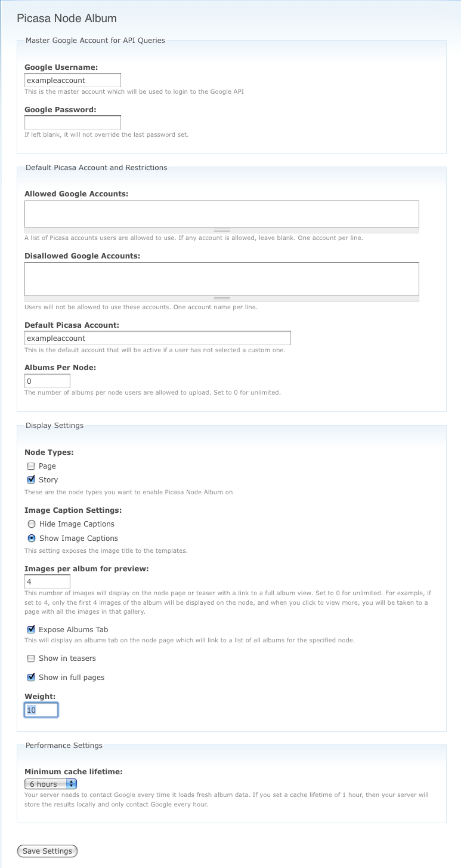Click the Save Settings button

(x=47, y=851)
